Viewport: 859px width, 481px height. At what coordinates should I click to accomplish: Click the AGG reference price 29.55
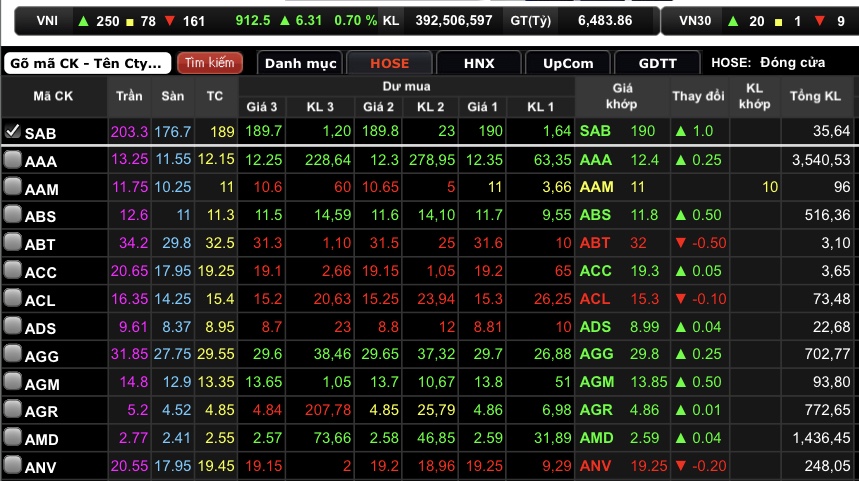(216, 354)
